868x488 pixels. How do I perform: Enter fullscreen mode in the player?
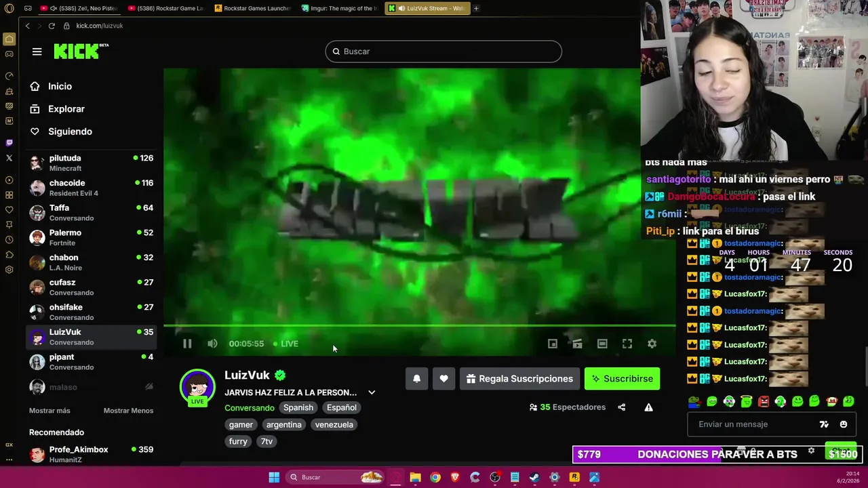(627, 344)
